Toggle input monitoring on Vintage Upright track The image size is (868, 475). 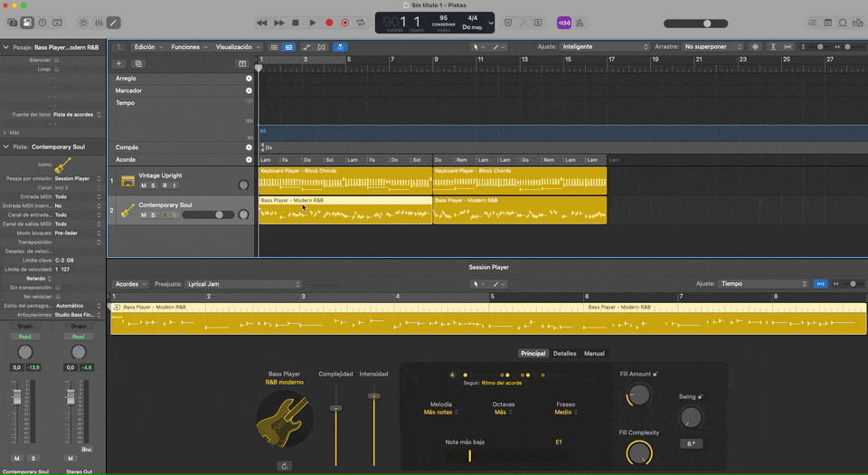point(175,185)
